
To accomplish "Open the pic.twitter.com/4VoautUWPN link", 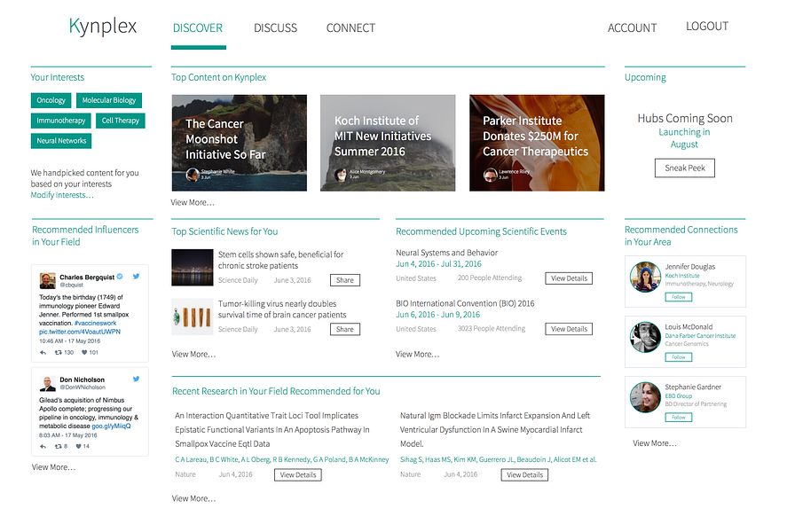I will 80,332.
